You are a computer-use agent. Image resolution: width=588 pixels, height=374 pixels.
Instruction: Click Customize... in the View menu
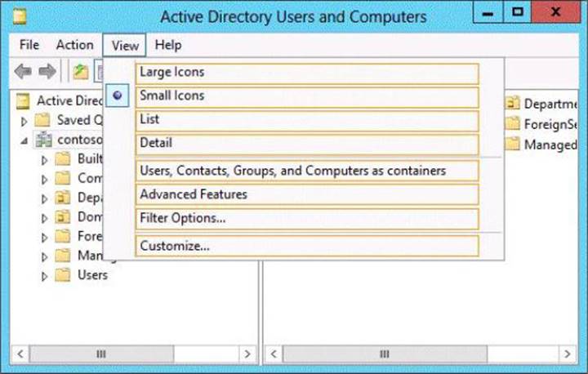(x=175, y=245)
